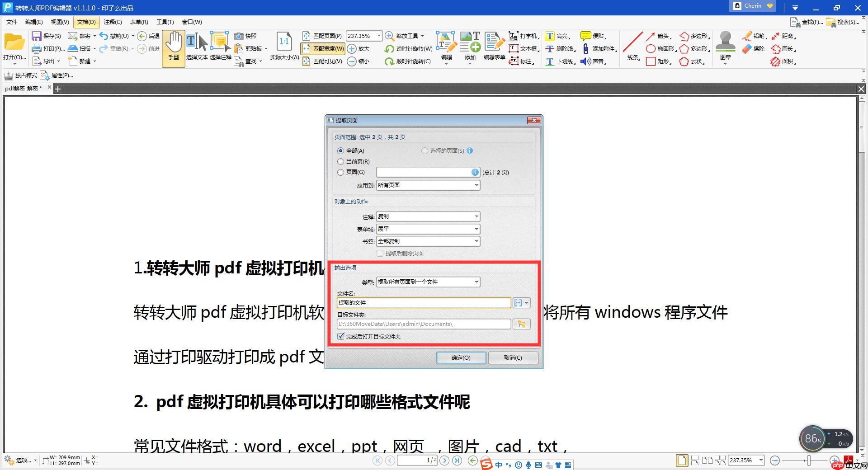Click the page number field 1/2
Image resolution: width=868 pixels, height=470 pixels.
pyautogui.click(x=417, y=461)
